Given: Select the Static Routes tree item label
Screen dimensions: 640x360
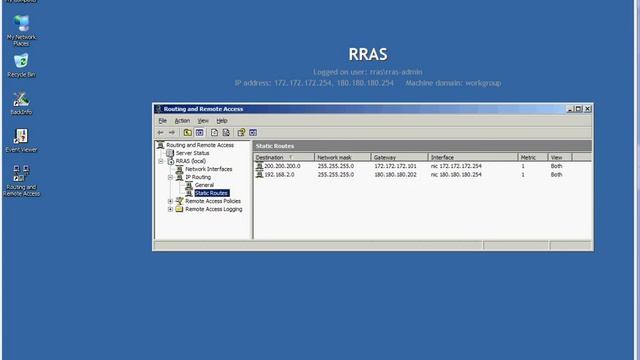Looking at the screenshot, I should click(211, 193).
